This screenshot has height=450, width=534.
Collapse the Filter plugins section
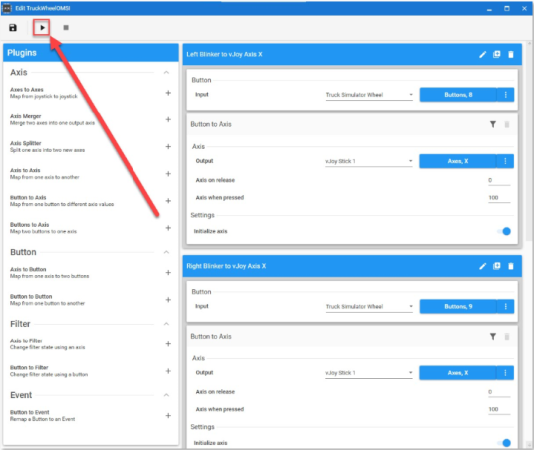click(166, 324)
